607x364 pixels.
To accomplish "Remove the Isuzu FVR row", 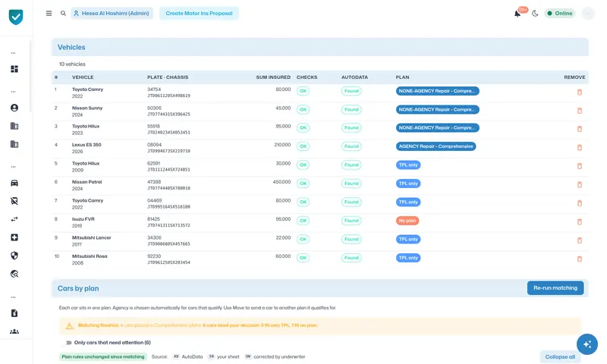I will [580, 221].
